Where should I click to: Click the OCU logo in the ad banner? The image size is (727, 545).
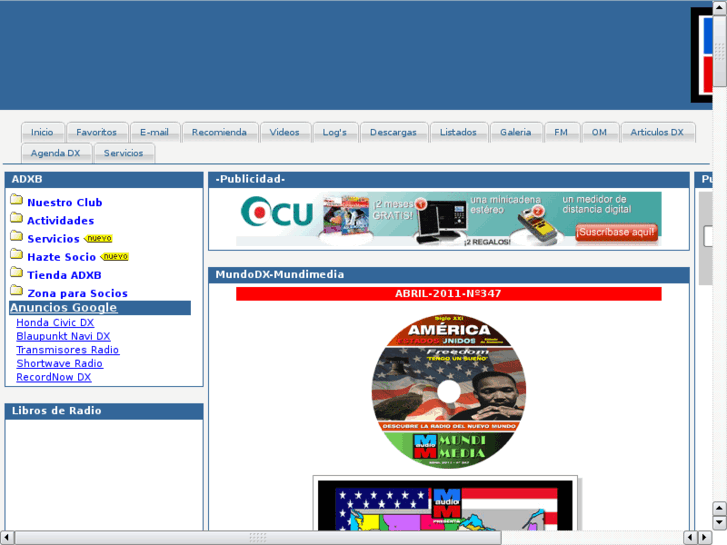coord(277,212)
